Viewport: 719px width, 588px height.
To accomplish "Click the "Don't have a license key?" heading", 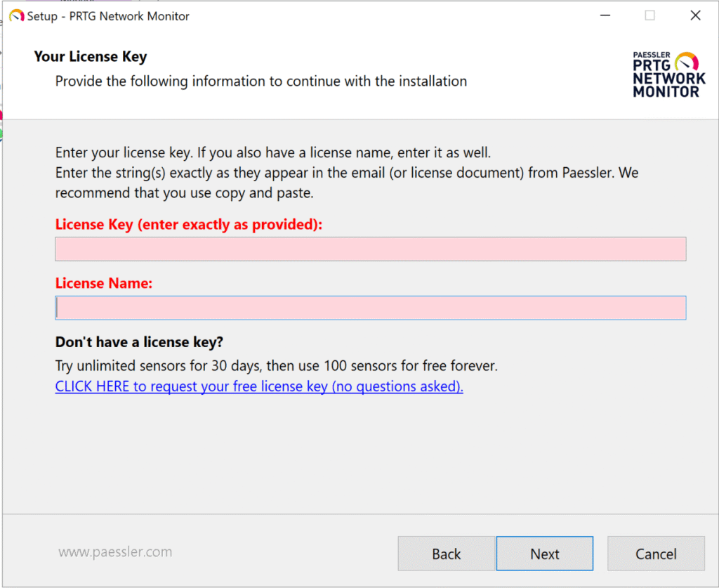I will (139, 343).
